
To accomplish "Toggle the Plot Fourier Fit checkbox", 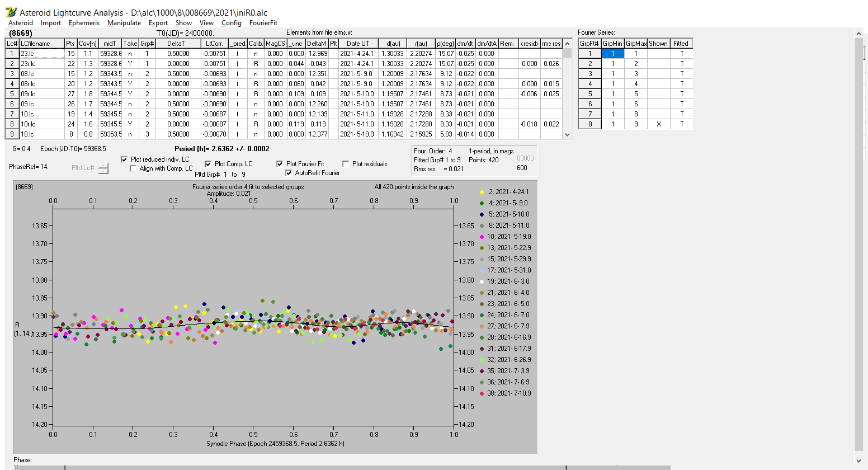I will click(280, 164).
